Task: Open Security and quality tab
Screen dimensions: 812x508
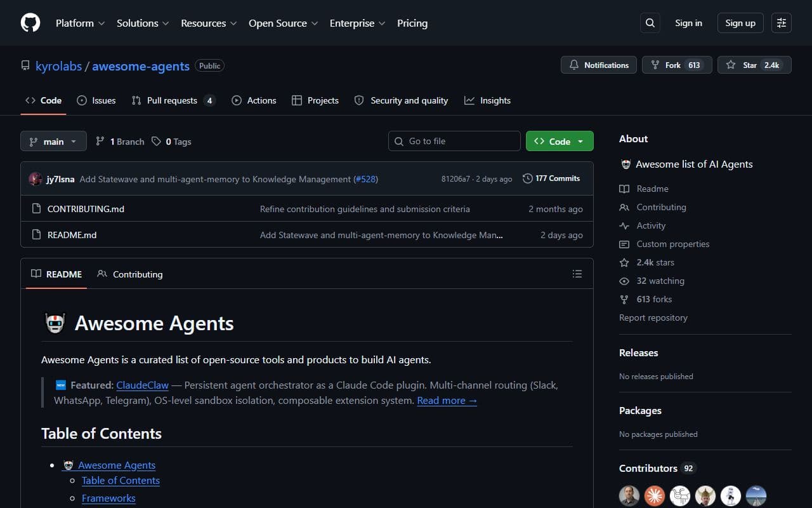Action: click(x=401, y=100)
